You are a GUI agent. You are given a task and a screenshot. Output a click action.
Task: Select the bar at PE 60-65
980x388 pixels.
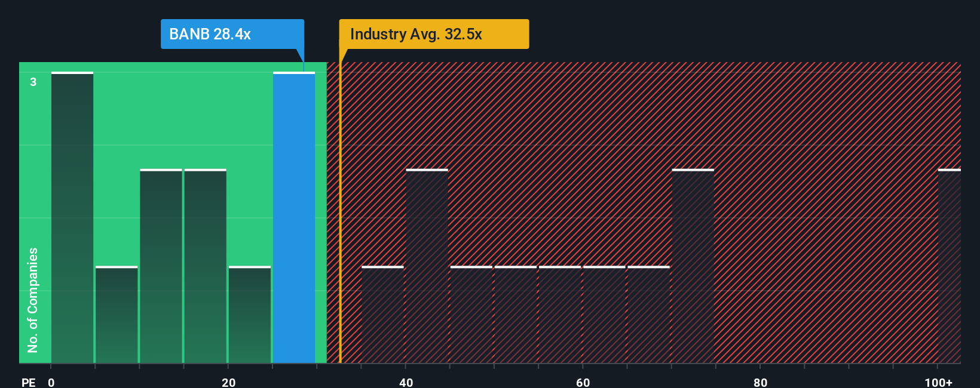[x=604, y=315]
